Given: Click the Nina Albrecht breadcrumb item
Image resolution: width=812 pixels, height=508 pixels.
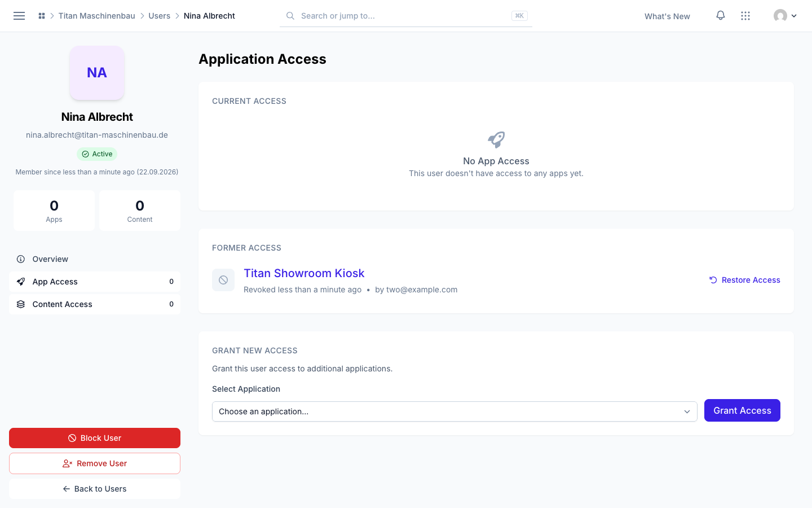Looking at the screenshot, I should pos(209,16).
